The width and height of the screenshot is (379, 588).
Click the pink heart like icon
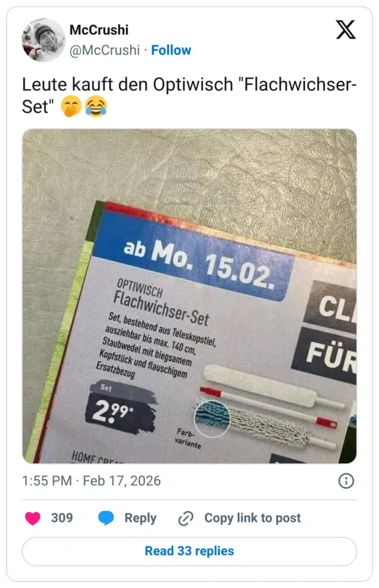point(32,518)
